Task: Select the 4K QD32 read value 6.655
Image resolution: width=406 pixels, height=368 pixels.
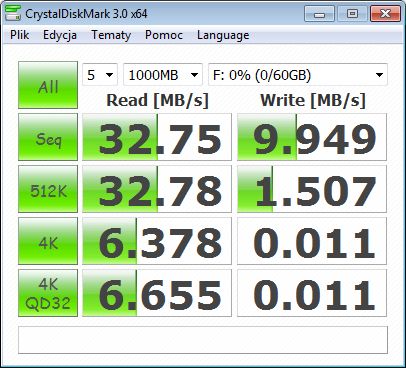Action: pos(157,293)
